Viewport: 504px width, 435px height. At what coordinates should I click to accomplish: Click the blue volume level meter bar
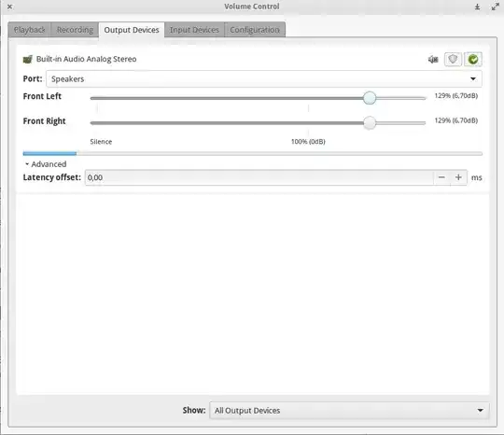point(49,154)
